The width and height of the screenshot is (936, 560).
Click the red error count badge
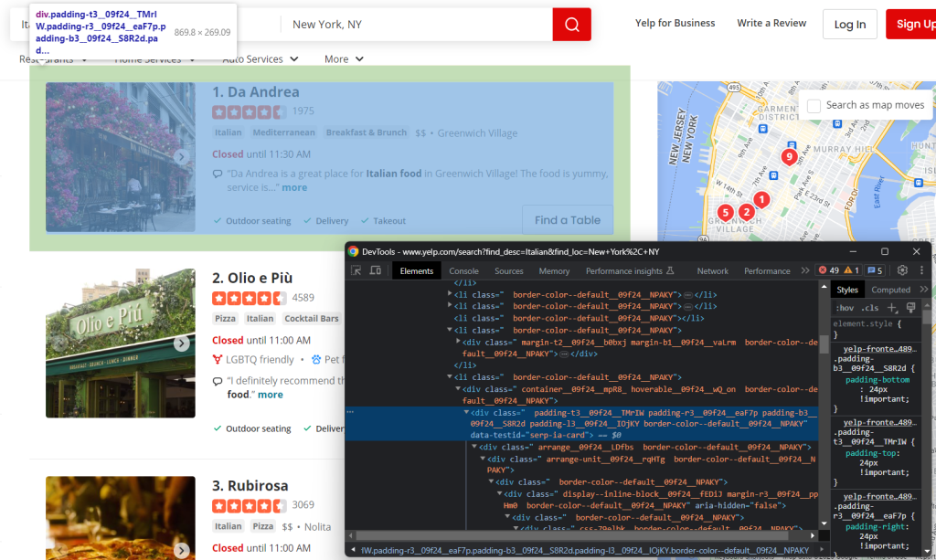point(828,270)
